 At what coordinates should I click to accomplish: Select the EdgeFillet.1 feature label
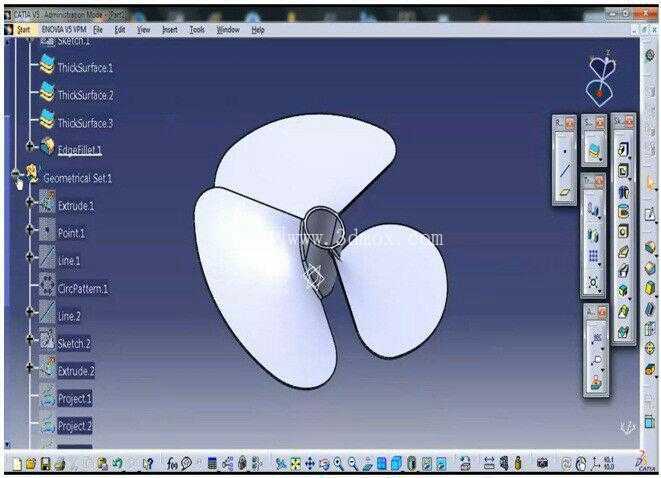[x=80, y=150]
